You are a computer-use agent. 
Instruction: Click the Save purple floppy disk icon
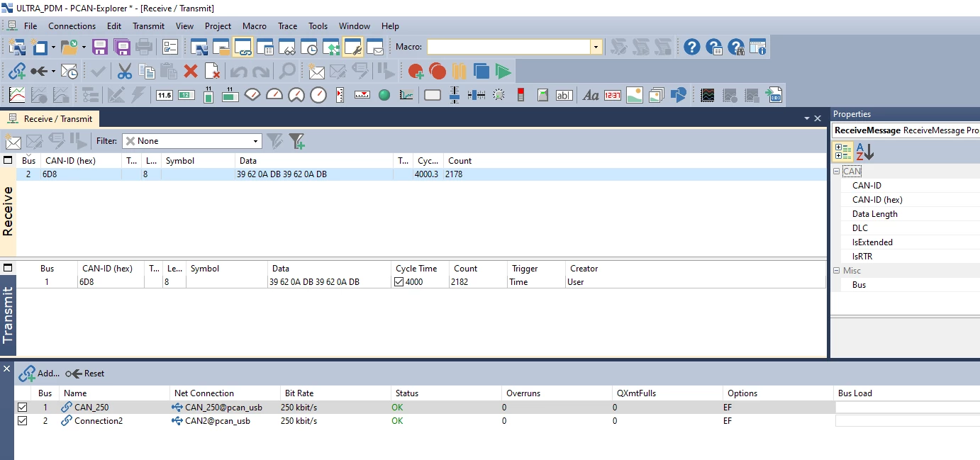click(100, 47)
